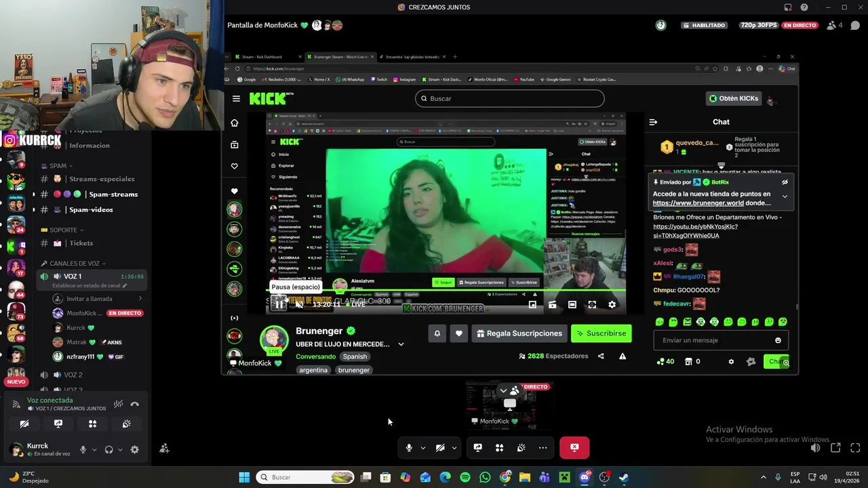Enter fullscreen for the stream view
868x488 pixels.
[855, 448]
